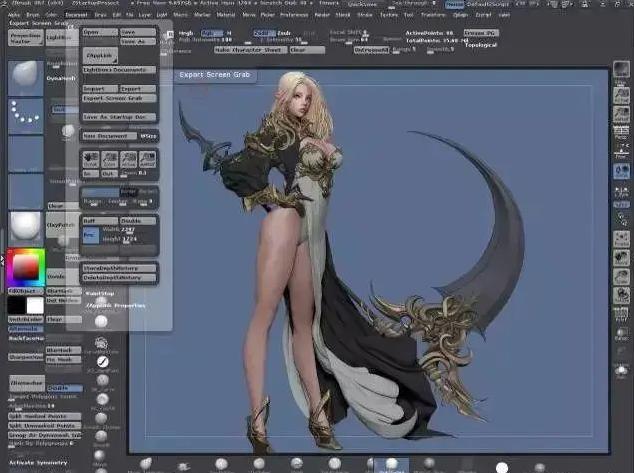Open the stroke type thumbnail with dots
Viewport: 634px width, 473px height.
[x=25, y=116]
